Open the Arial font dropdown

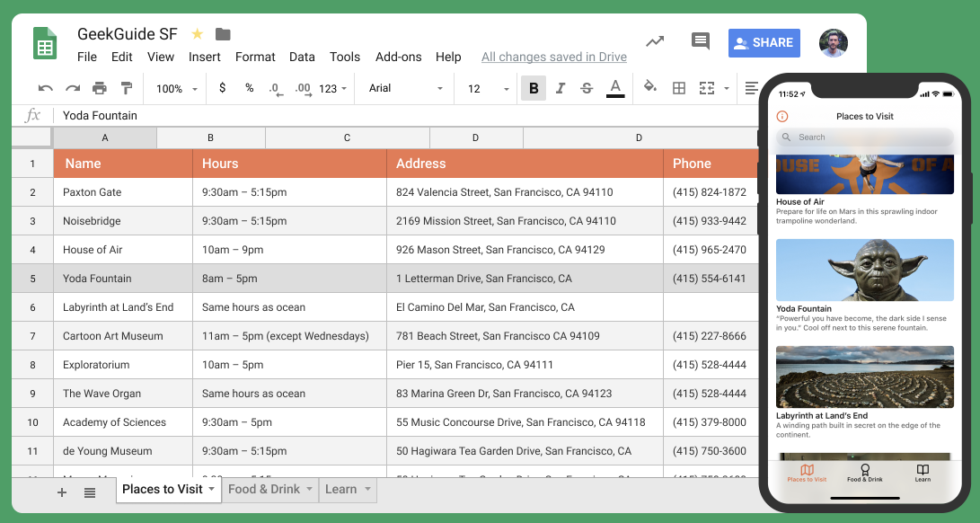coord(406,88)
